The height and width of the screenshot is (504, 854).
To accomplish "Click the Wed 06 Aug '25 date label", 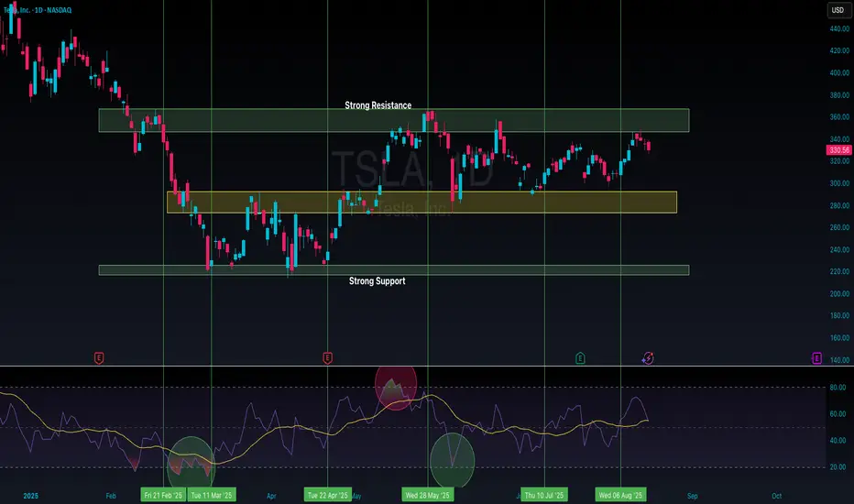I will click(x=620, y=495).
